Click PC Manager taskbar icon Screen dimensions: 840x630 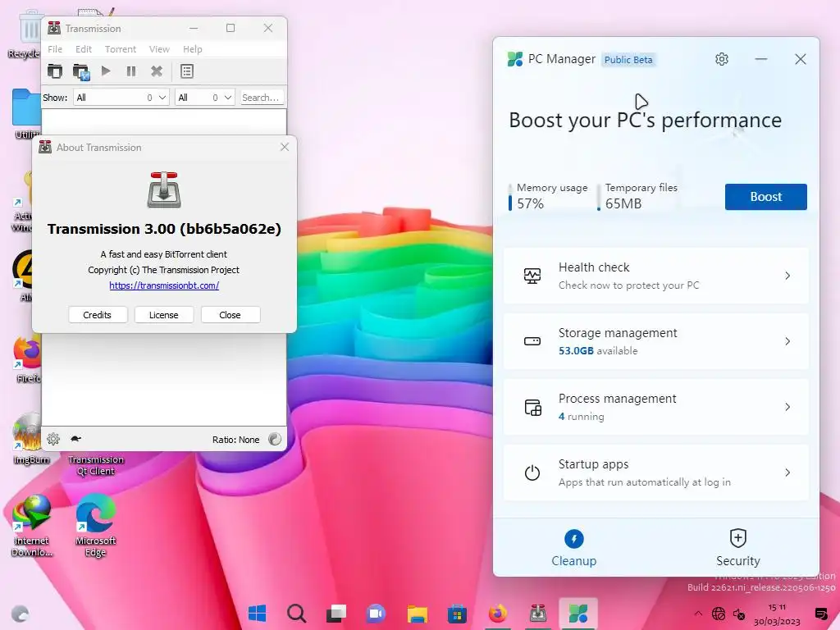point(578,614)
